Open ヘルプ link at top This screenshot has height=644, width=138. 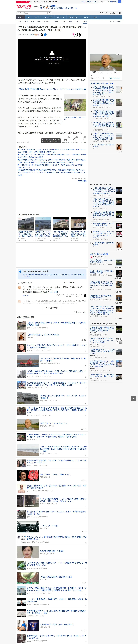pyautogui.click(x=94, y=2)
